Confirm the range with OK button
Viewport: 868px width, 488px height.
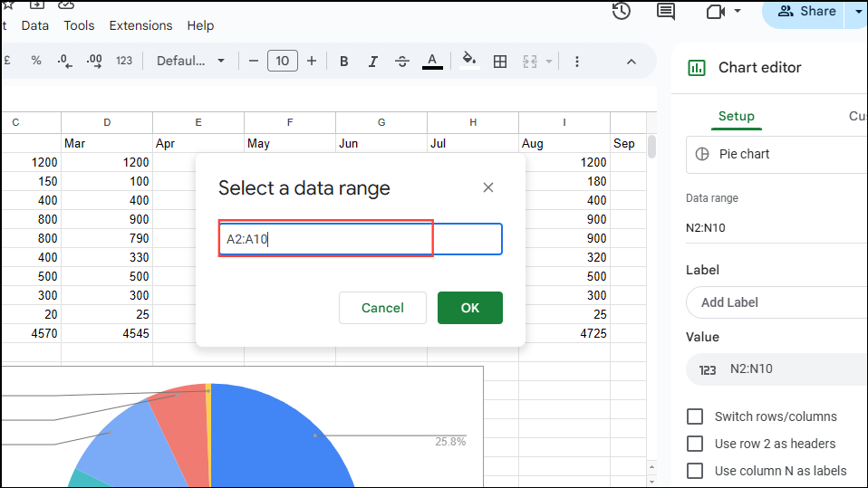point(470,308)
